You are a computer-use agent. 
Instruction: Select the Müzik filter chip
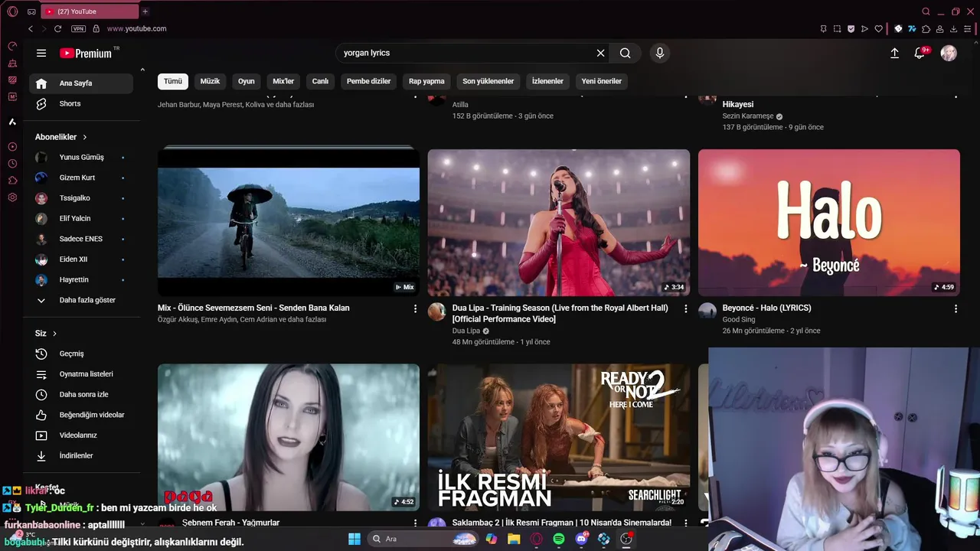210,81
